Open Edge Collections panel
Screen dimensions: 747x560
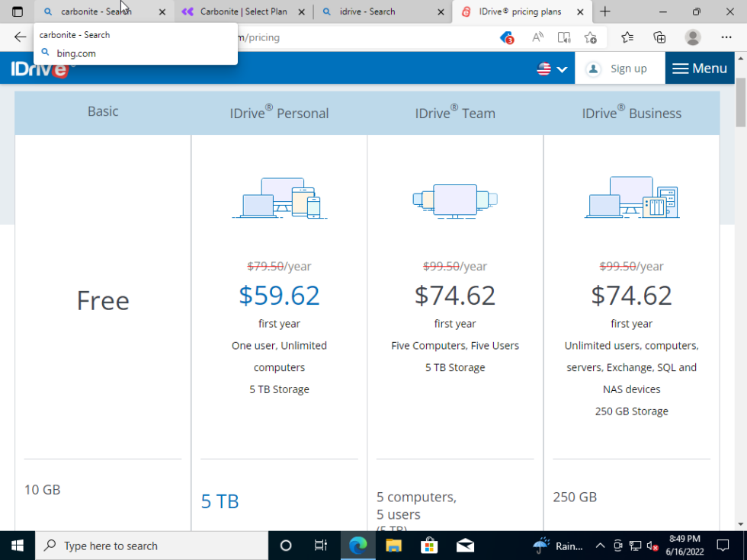660,37
